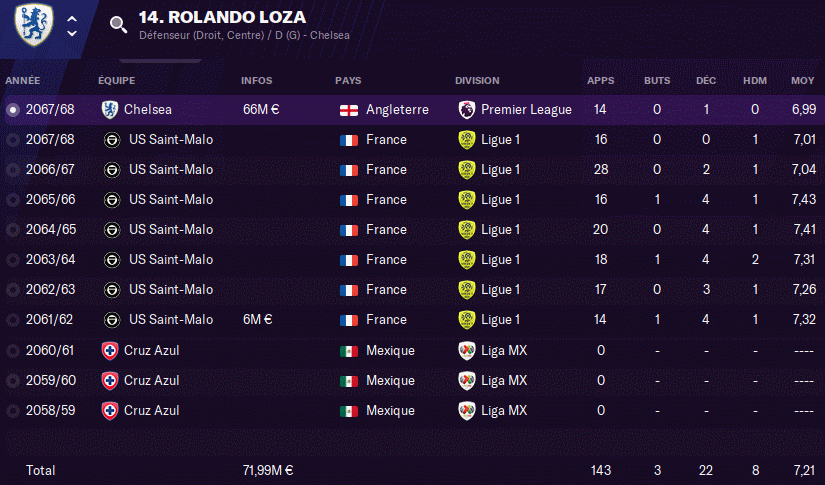Select the 2067/68 US Saint-Malo radio button

13,140
